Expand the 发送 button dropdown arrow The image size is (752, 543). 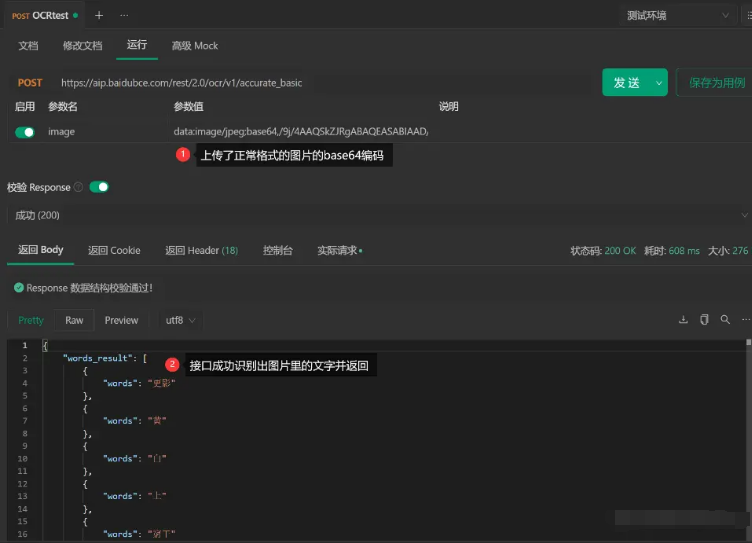659,83
